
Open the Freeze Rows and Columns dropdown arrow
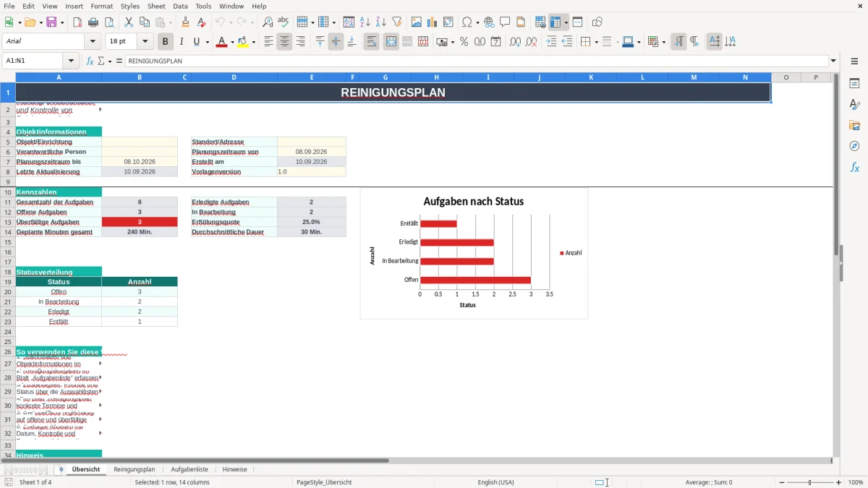[566, 22]
